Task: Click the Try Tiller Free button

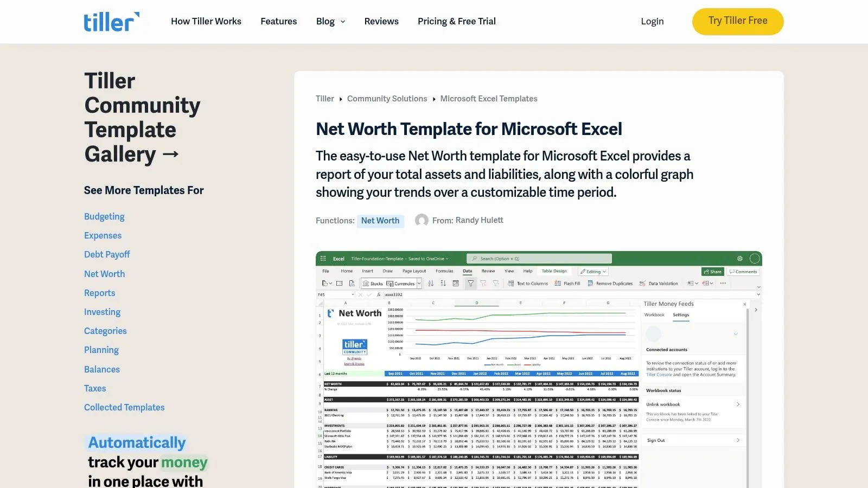Action: tap(737, 22)
